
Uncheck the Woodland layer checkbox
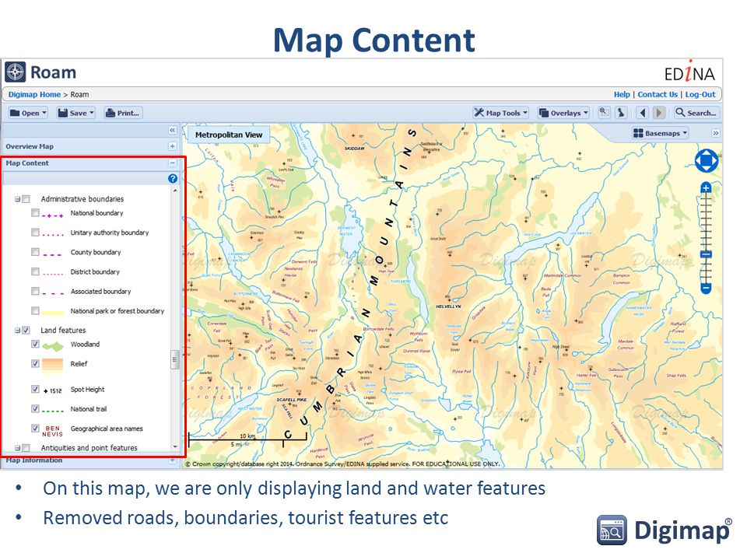pos(35,344)
